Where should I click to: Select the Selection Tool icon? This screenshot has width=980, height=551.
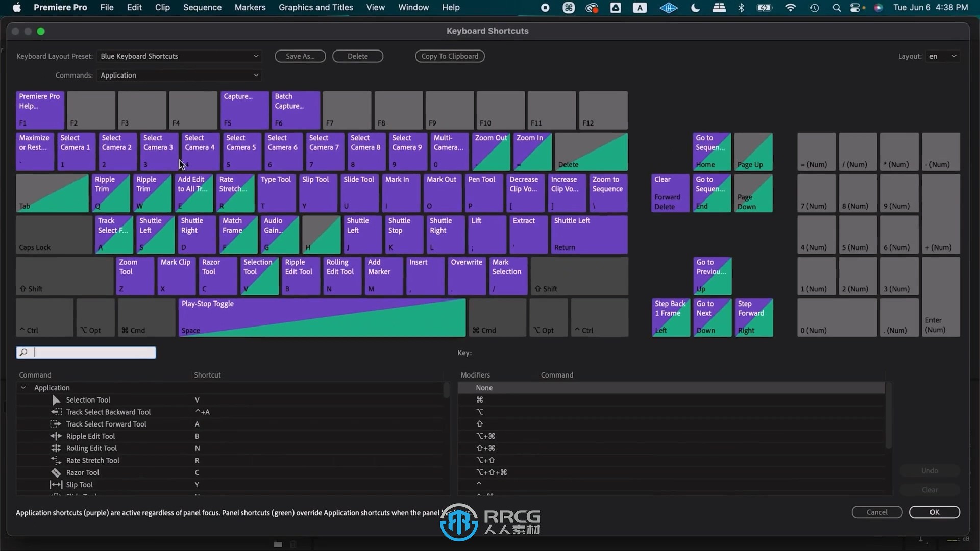click(x=57, y=399)
